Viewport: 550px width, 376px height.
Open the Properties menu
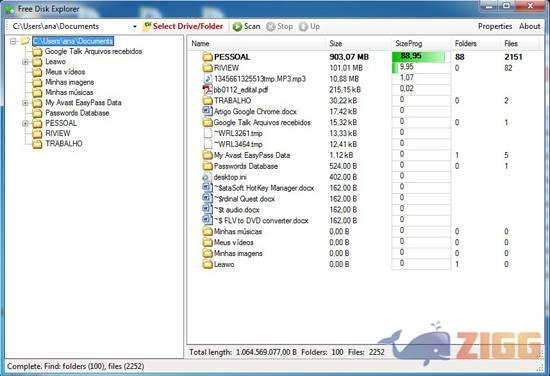tap(495, 26)
